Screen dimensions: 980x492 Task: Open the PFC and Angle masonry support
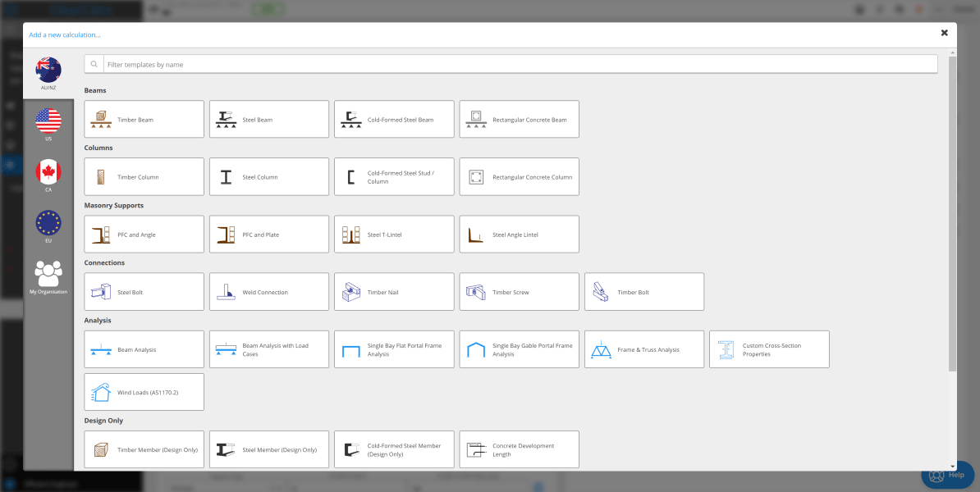[144, 234]
